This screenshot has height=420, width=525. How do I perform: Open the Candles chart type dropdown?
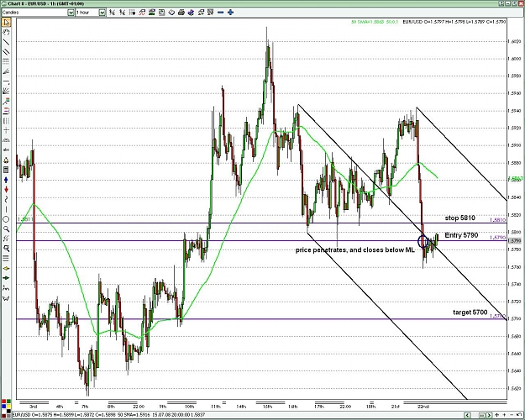tap(71, 13)
